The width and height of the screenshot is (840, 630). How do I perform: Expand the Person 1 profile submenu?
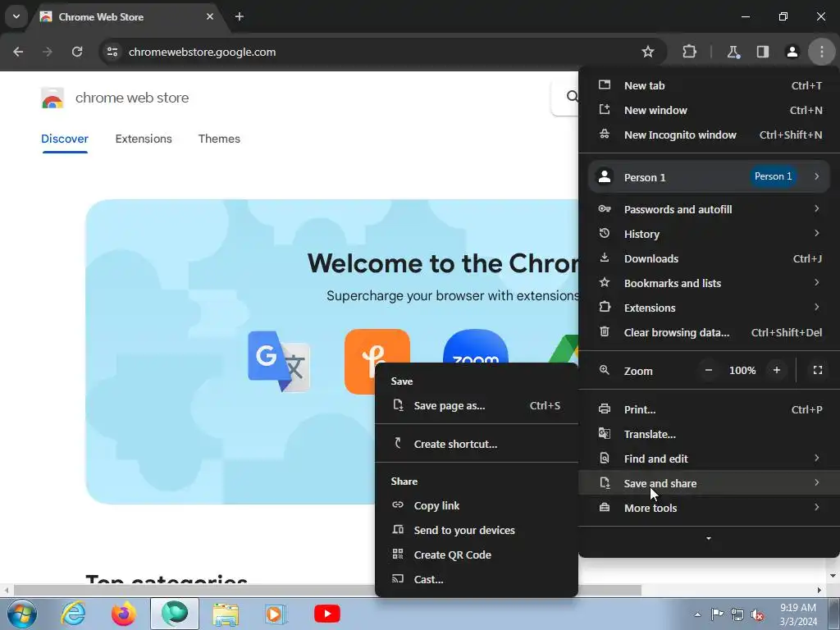coord(710,177)
